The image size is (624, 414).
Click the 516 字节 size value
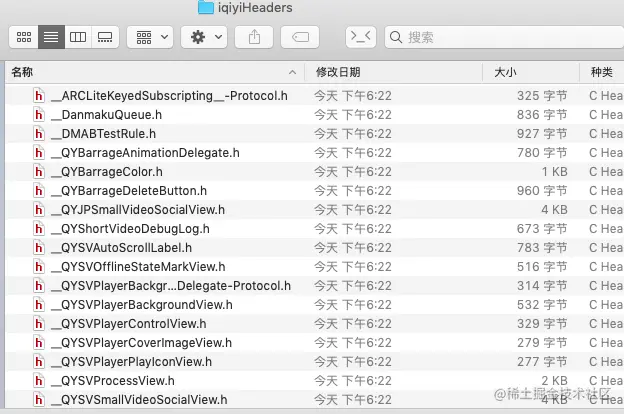(542, 267)
